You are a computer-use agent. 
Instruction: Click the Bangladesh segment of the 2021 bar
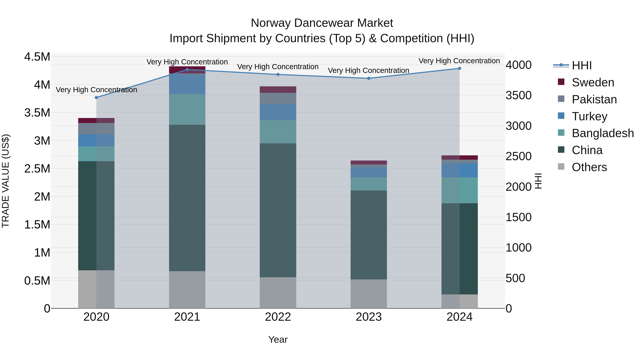tap(187, 109)
